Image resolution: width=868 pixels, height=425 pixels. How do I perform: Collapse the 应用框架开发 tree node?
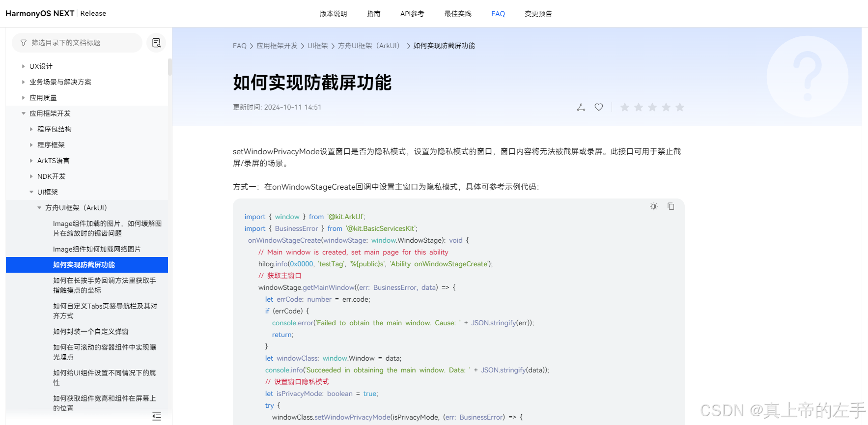(x=23, y=113)
